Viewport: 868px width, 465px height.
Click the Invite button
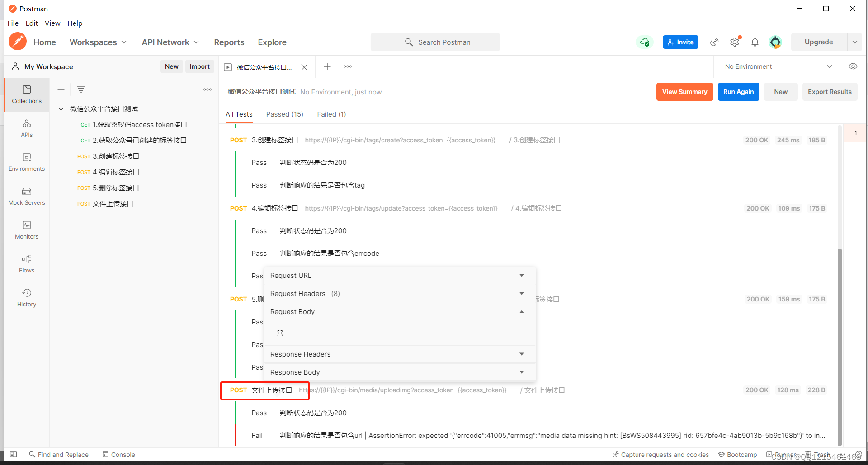[680, 42]
